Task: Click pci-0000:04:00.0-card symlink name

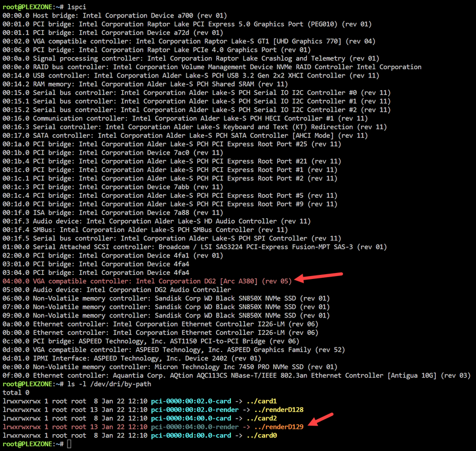Action: (x=191, y=419)
